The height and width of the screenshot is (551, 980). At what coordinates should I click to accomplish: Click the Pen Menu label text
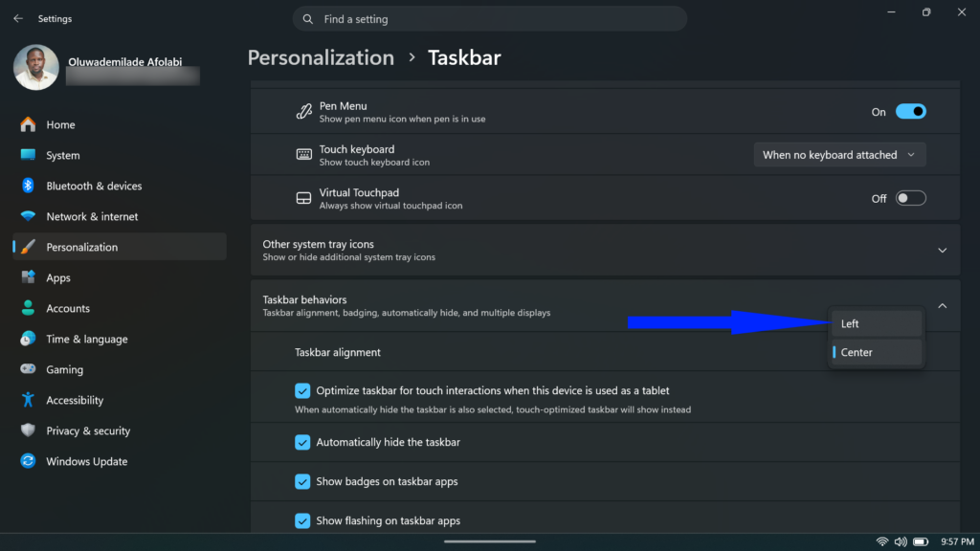tap(344, 106)
